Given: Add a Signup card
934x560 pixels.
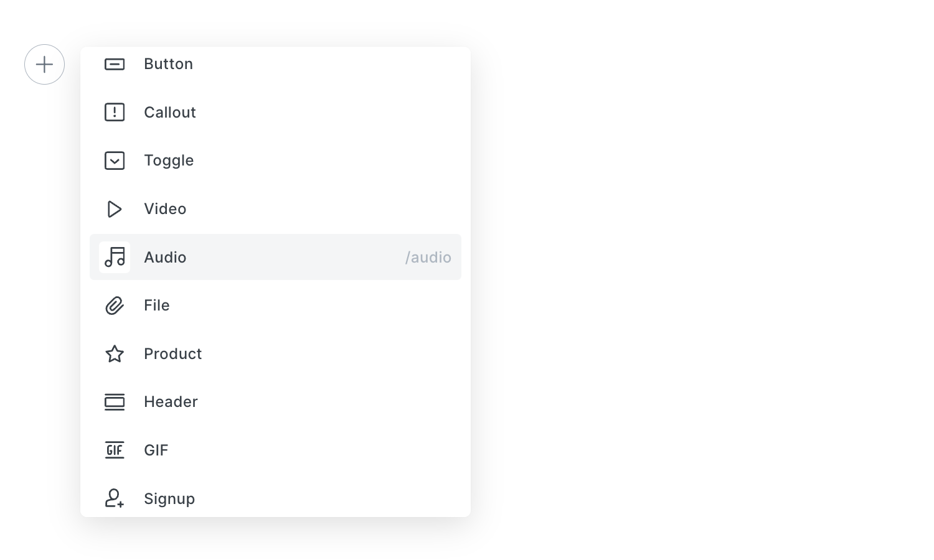Looking at the screenshot, I should [275, 498].
